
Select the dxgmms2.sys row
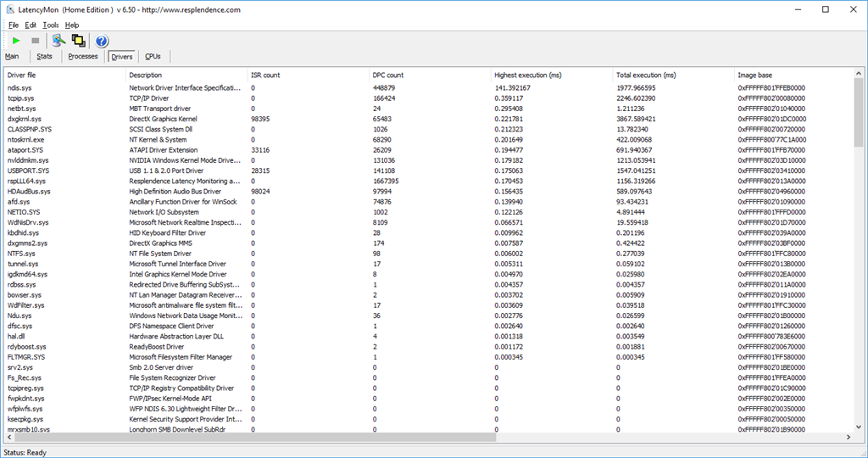point(429,243)
